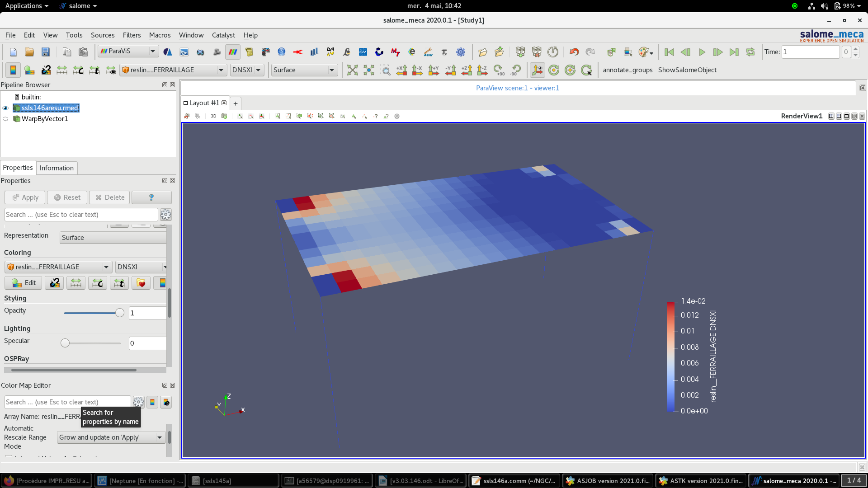
Task: Switch to the Information tab
Action: (57, 168)
